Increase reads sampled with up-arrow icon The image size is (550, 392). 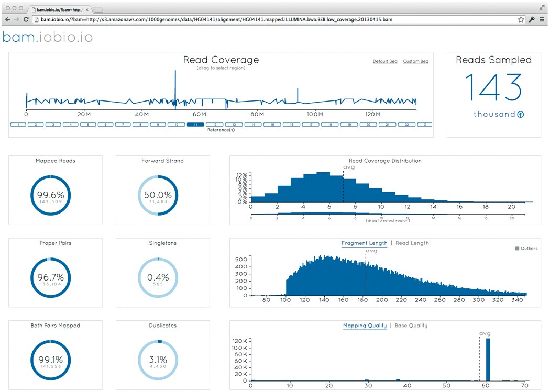coord(520,115)
